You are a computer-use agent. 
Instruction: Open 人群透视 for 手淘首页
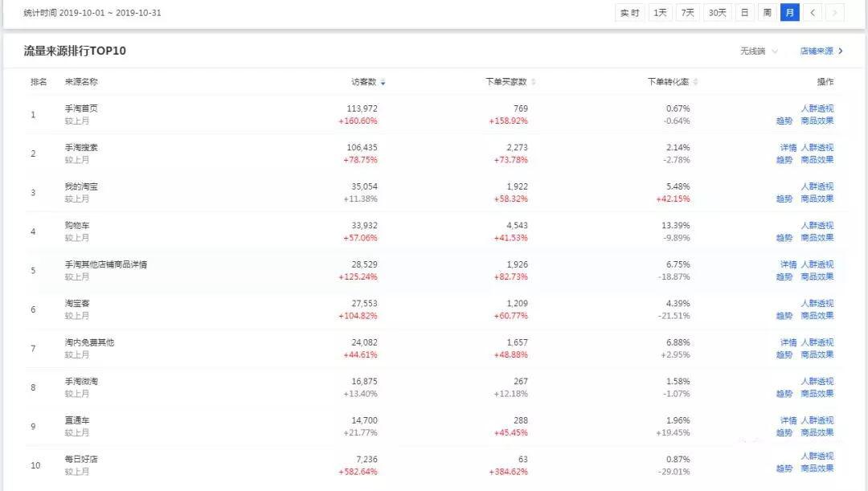pyautogui.click(x=817, y=108)
